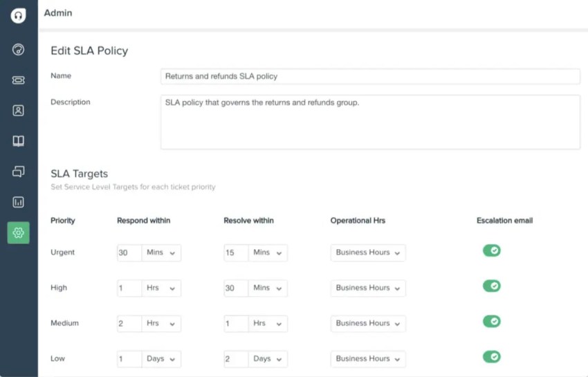Click Low resolve-within value 2 field
Viewport: 588px width, 377px height.
(x=236, y=359)
